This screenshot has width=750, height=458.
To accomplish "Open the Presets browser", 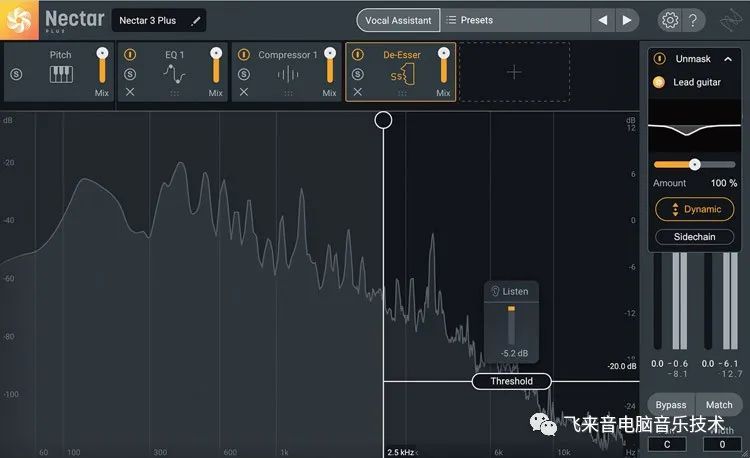I will tap(516, 21).
